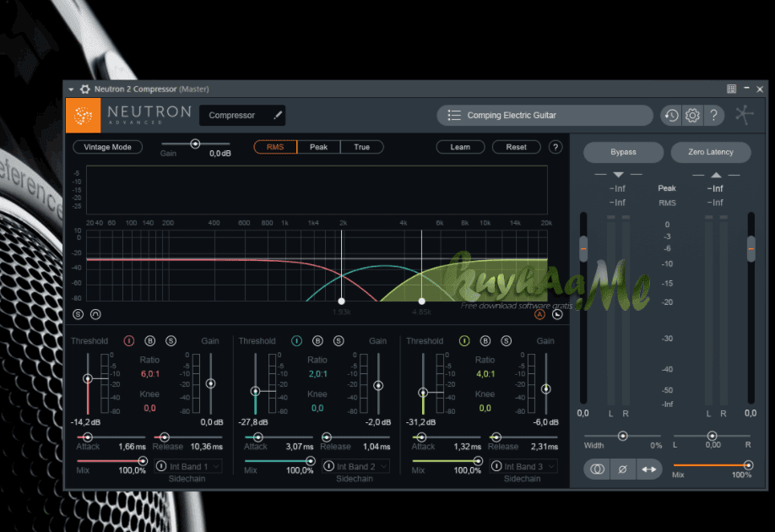Bypass band 2 with the B button

[x=317, y=340]
